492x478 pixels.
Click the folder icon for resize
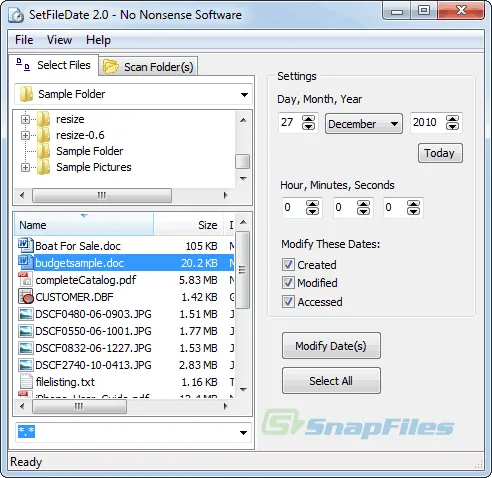point(43,119)
